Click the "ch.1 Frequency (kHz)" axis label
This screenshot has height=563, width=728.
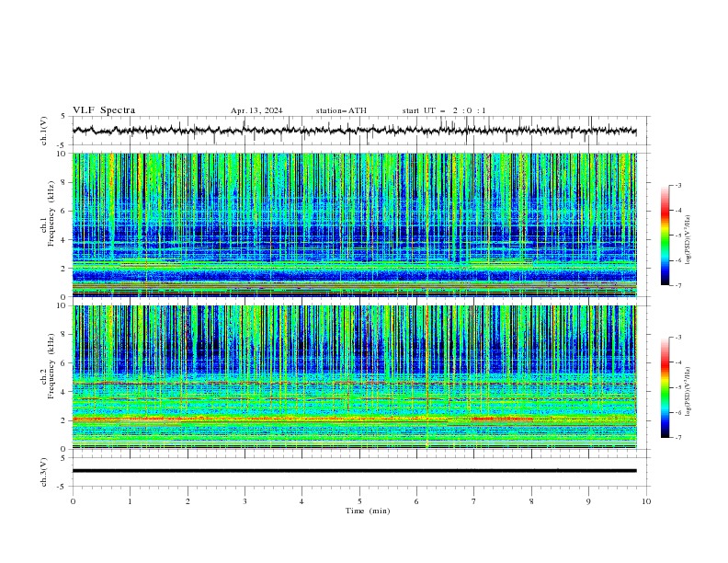(47, 213)
